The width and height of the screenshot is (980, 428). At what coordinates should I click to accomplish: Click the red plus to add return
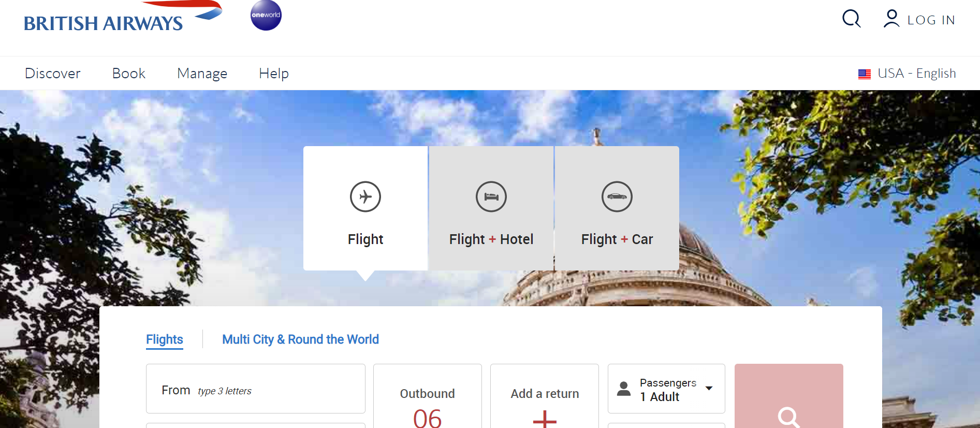coord(545,418)
